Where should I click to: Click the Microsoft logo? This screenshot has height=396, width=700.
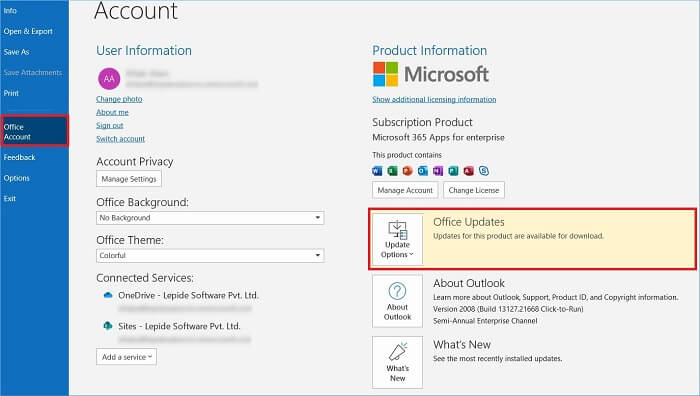coord(431,74)
